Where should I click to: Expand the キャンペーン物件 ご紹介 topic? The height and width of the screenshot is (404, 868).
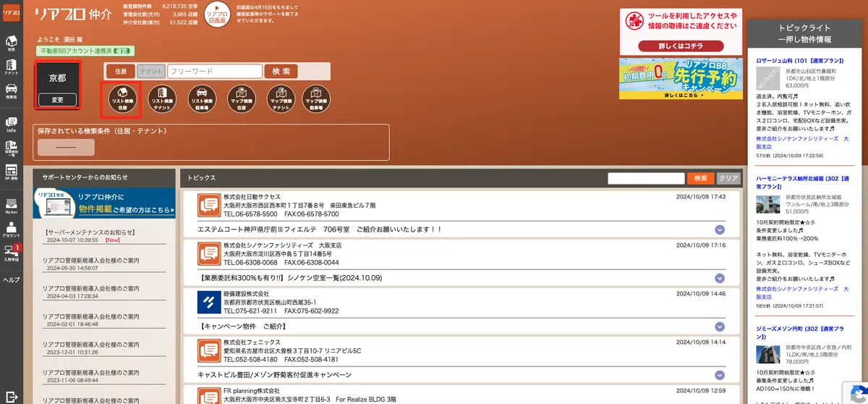[x=720, y=327]
